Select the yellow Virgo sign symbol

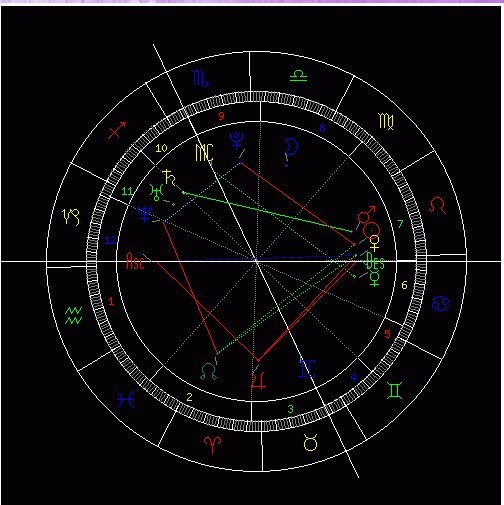386,121
